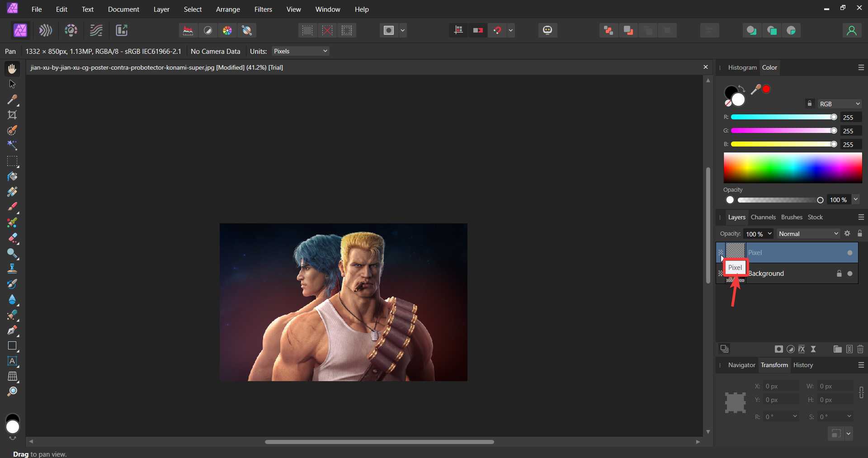The height and width of the screenshot is (458, 868).
Task: Select the Gradient tool
Action: 12,192
